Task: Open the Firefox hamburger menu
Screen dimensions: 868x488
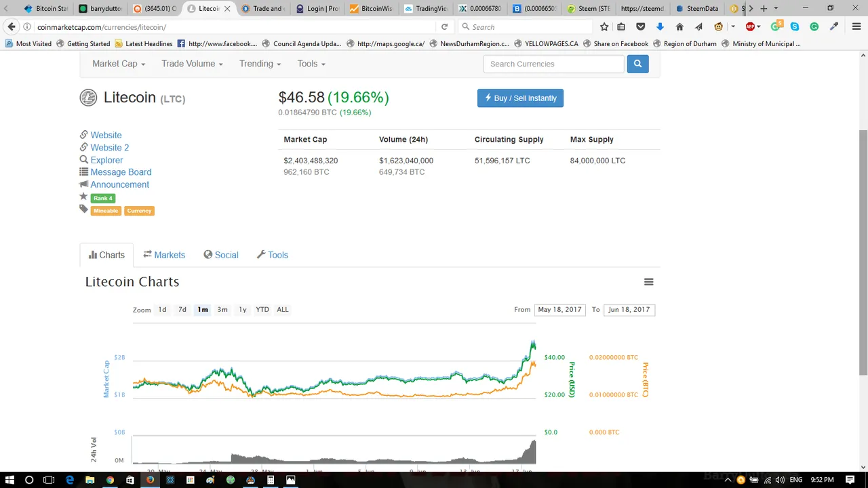Action: tap(856, 27)
